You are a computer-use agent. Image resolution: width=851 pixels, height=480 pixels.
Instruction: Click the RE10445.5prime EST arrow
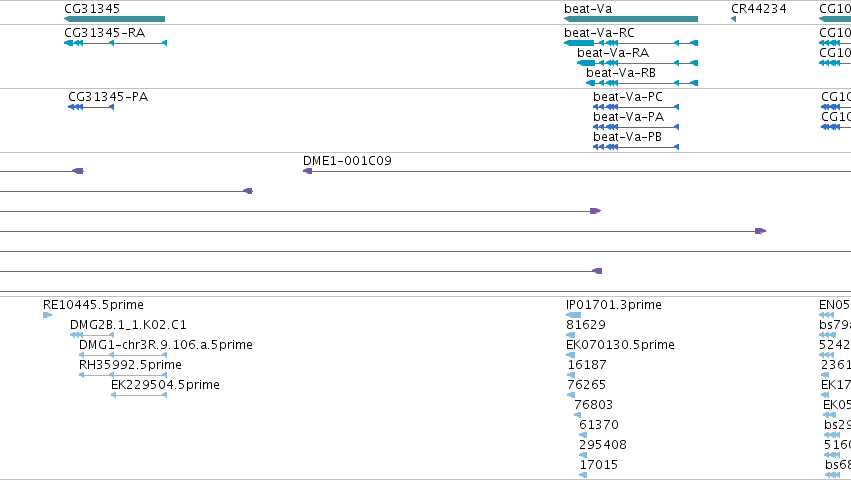coord(47,315)
